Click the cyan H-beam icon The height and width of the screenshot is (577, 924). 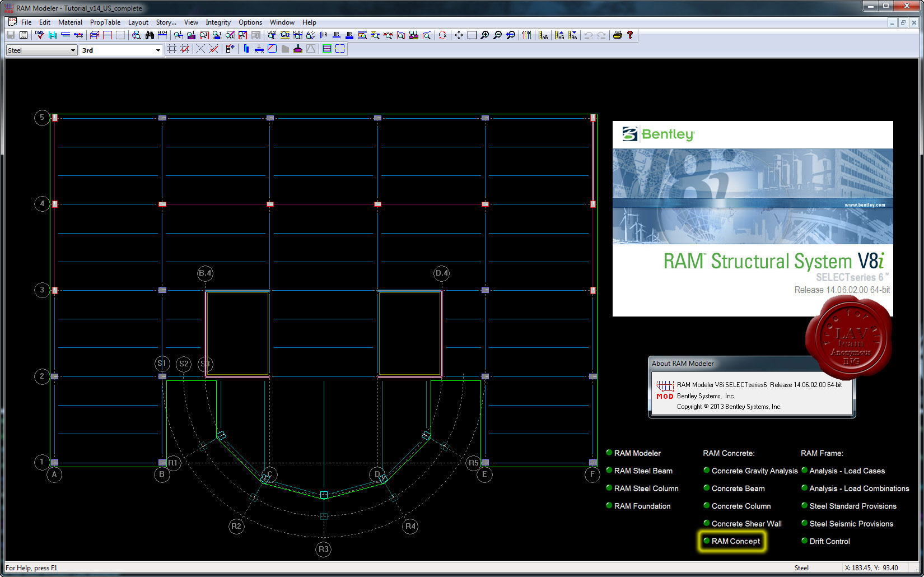point(53,35)
